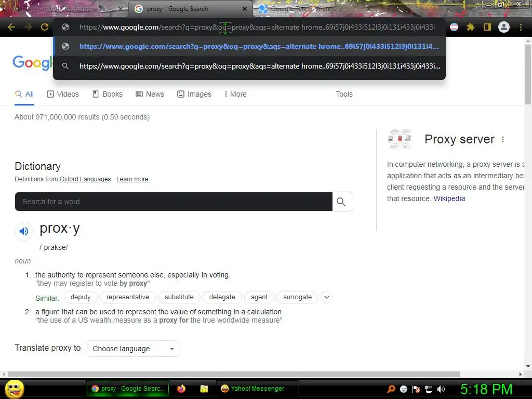Click the smiley start button on the taskbar

(14, 389)
